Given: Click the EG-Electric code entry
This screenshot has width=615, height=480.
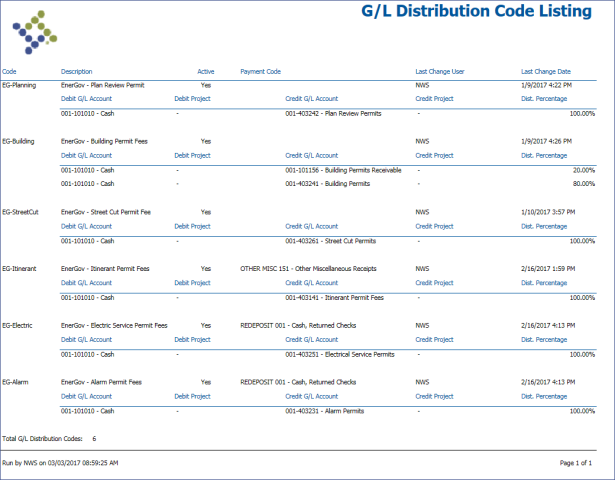Looking at the screenshot, I should [x=18, y=325].
